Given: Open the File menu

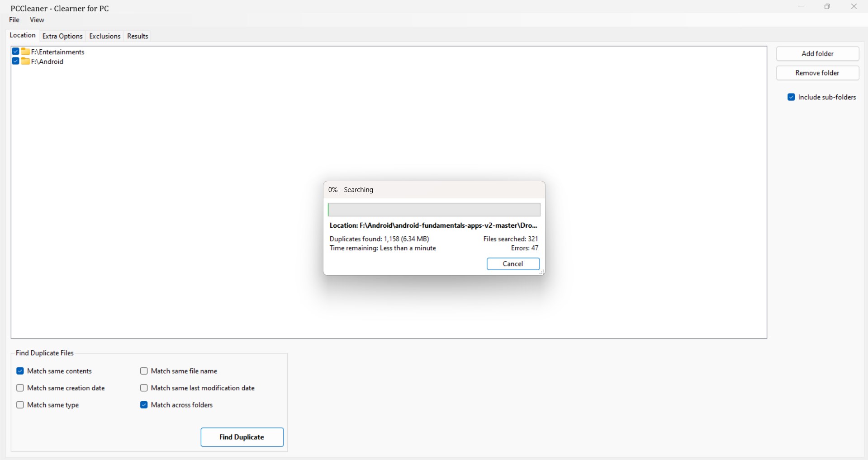Looking at the screenshot, I should coord(14,20).
